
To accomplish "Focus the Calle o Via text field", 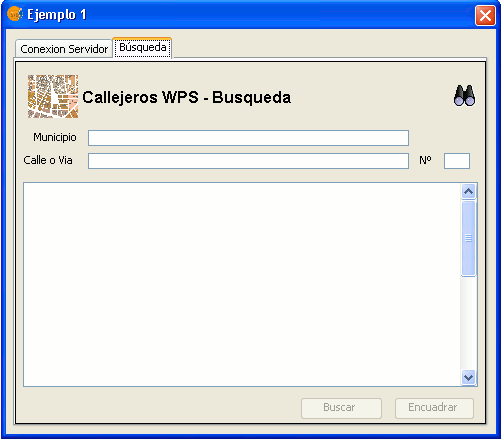I will click(x=248, y=161).
